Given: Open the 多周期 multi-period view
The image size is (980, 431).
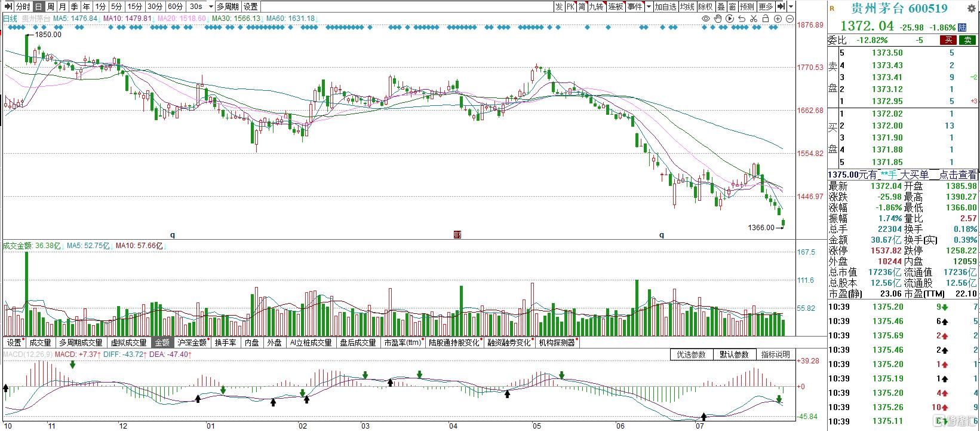Looking at the screenshot, I should pyautogui.click(x=228, y=7).
